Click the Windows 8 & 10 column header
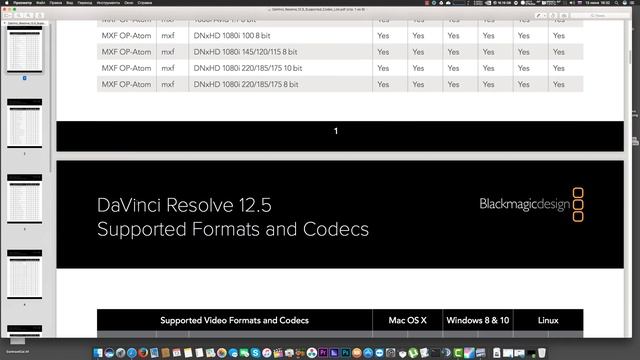Image resolution: width=640 pixels, height=360 pixels. click(x=478, y=320)
